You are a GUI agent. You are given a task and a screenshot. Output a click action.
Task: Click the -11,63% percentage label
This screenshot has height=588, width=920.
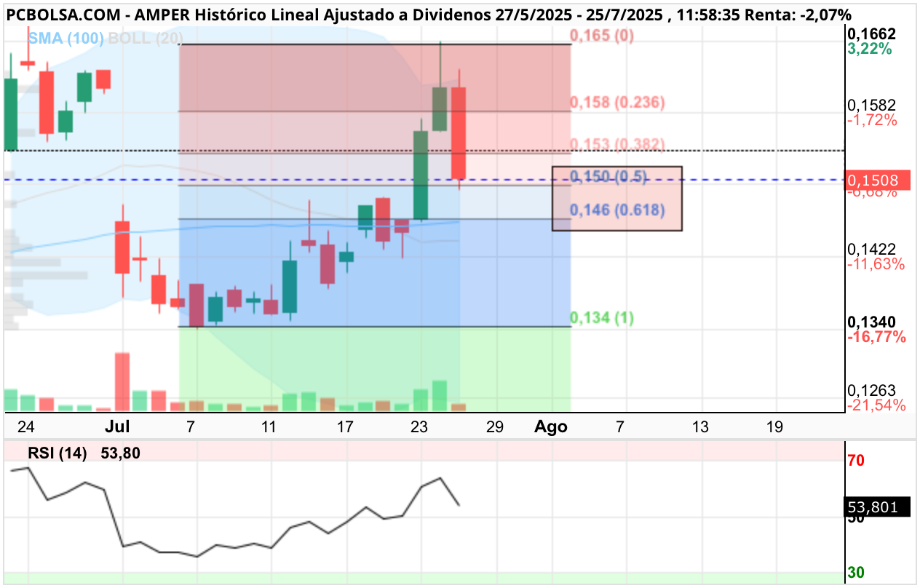[876, 264]
